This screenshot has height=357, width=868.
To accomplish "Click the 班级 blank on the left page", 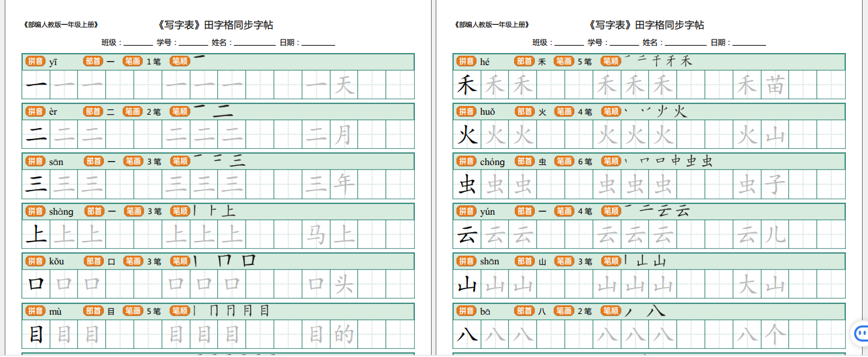I will (138, 43).
